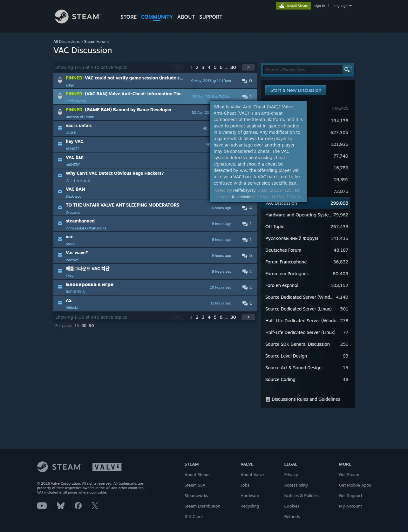
Task: Click the envelope icon beside 'VAC ban' by m0NESY
Action: 60,160
